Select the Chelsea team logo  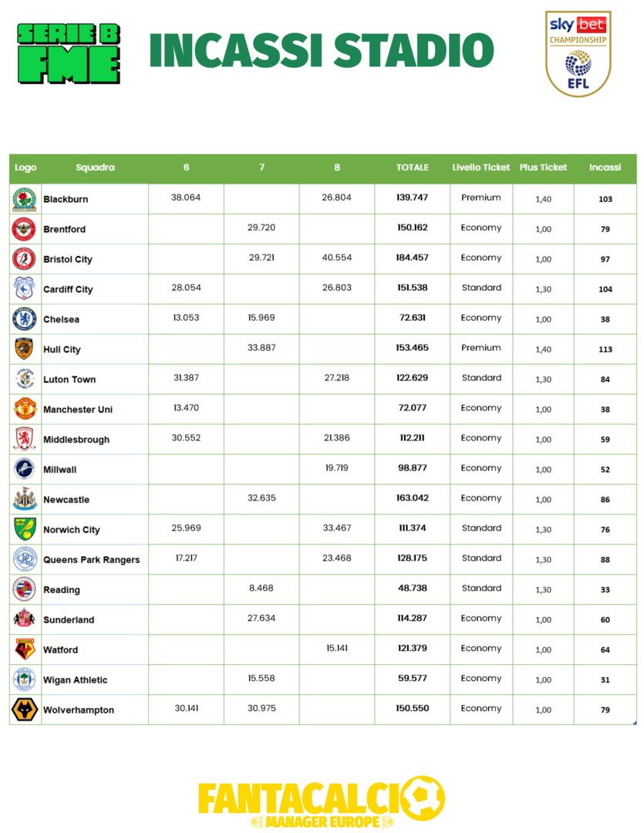(25, 319)
